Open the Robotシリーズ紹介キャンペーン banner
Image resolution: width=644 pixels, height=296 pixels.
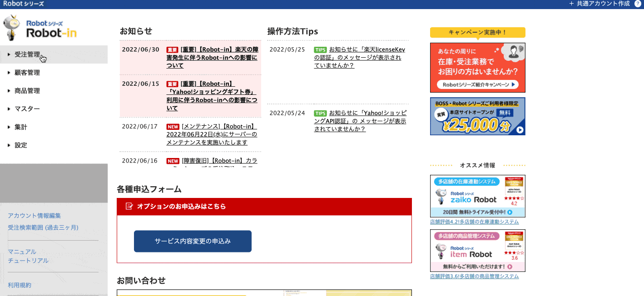477,68
